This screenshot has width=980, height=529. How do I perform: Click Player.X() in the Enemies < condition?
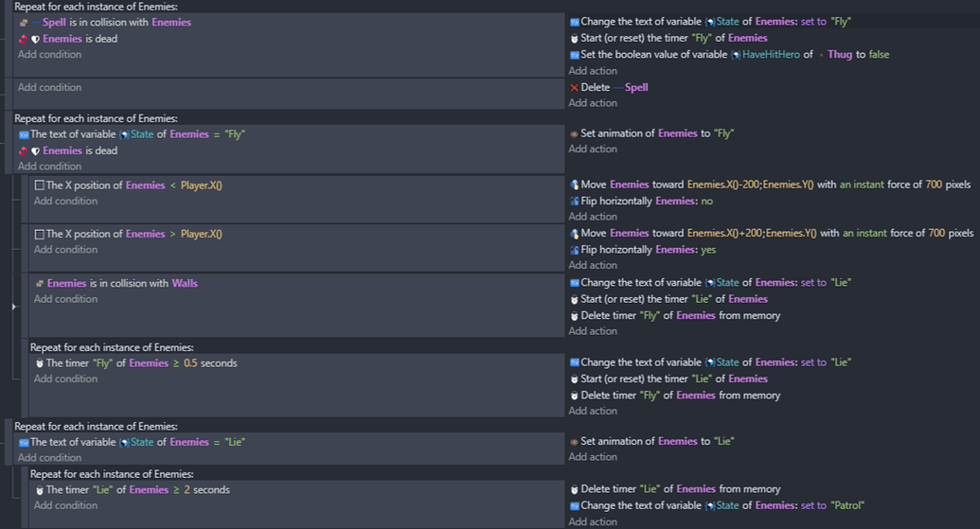tap(202, 185)
